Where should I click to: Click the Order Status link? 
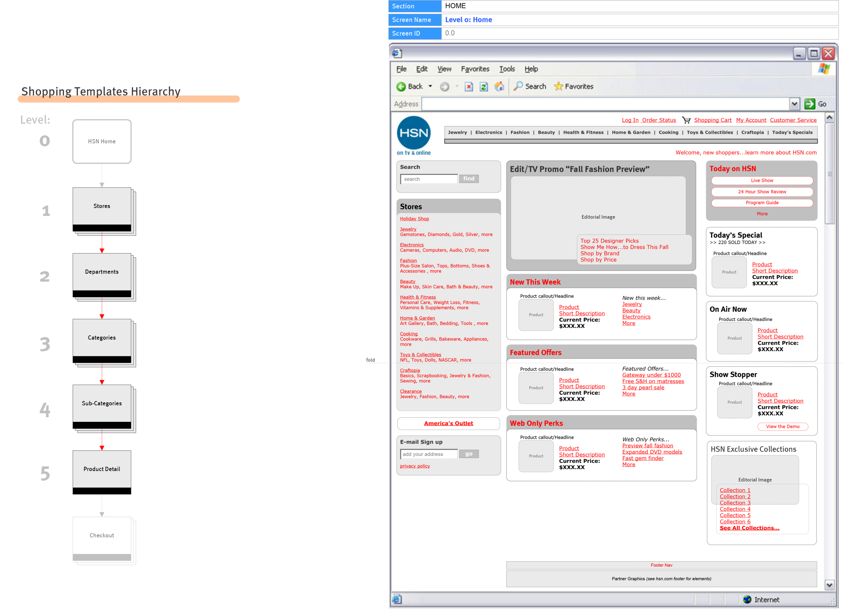click(x=659, y=120)
